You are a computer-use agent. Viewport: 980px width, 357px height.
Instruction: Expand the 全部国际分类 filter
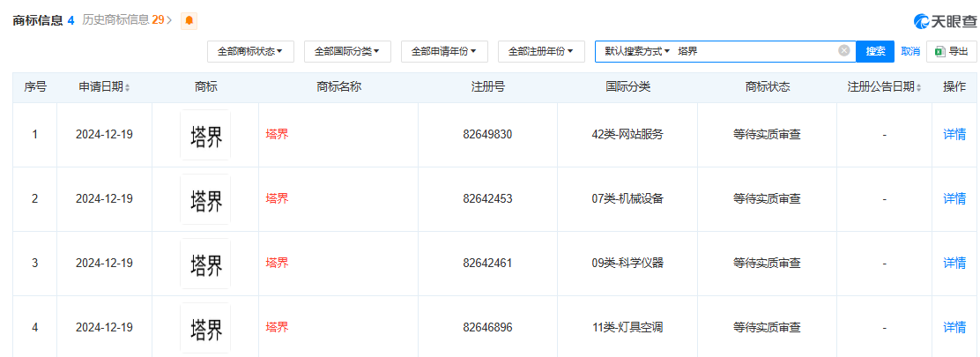click(x=347, y=52)
